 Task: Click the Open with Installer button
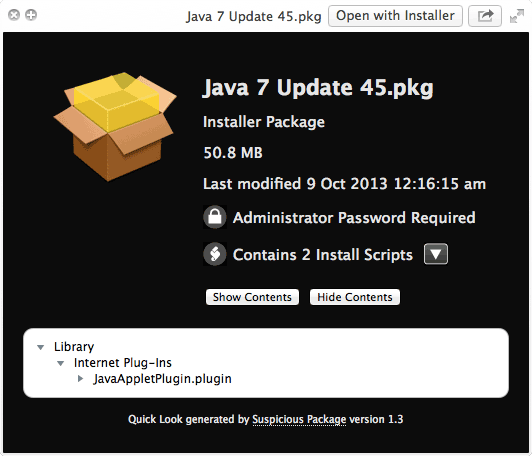395,16
